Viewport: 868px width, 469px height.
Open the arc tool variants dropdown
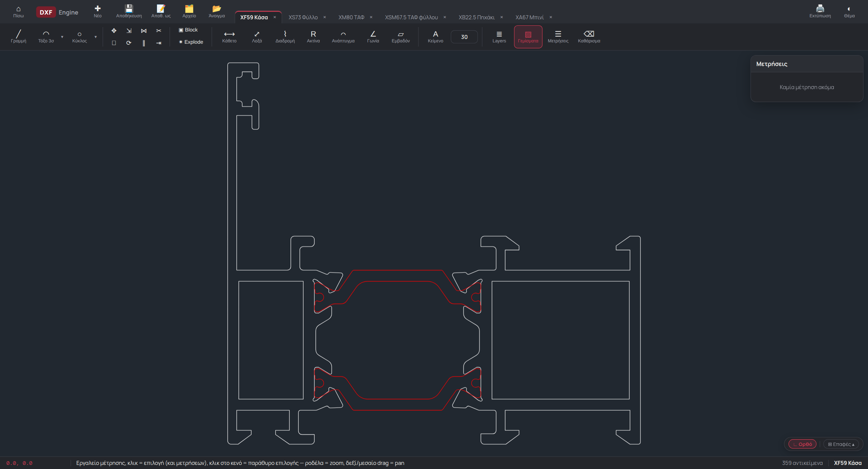[x=62, y=37]
